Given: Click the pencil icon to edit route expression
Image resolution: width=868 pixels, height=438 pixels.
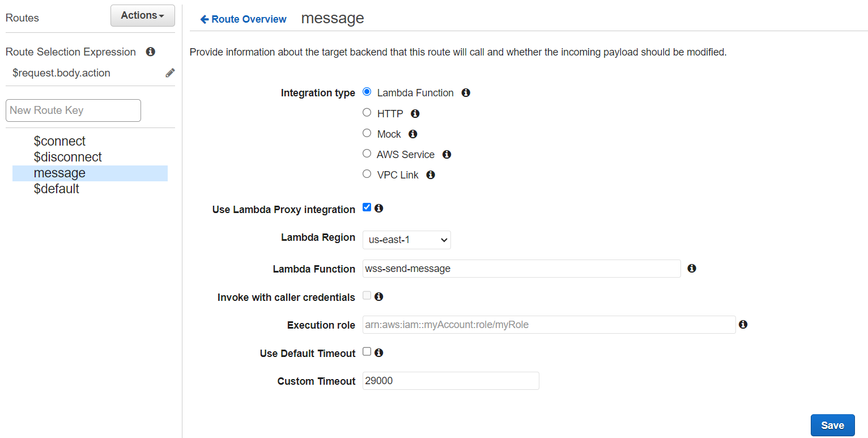Looking at the screenshot, I should 170,73.
